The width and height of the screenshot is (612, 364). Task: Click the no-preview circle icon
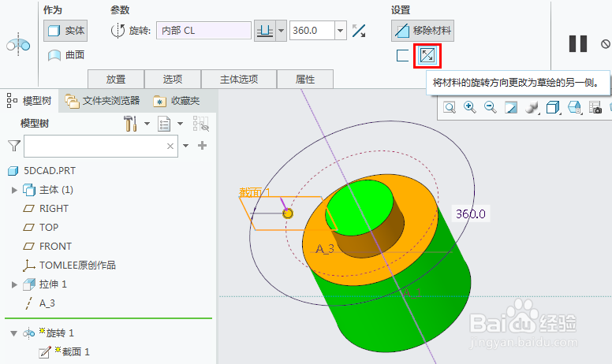[606, 43]
